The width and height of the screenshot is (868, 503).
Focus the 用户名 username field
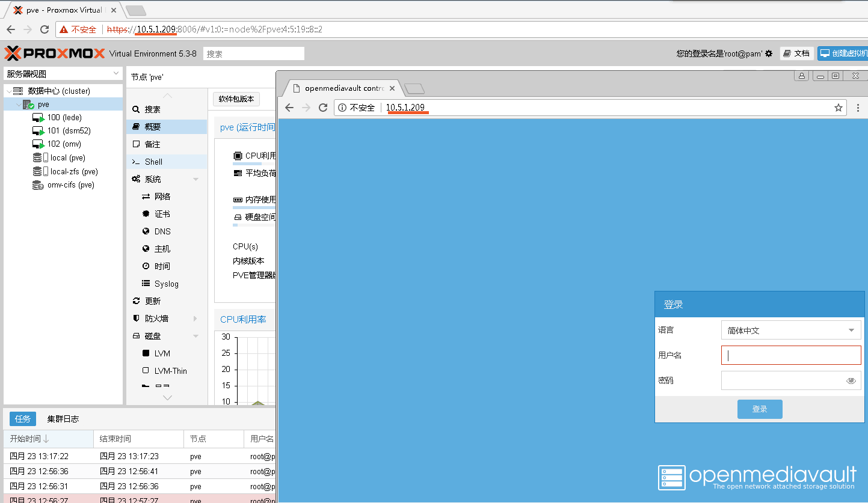[791, 355]
